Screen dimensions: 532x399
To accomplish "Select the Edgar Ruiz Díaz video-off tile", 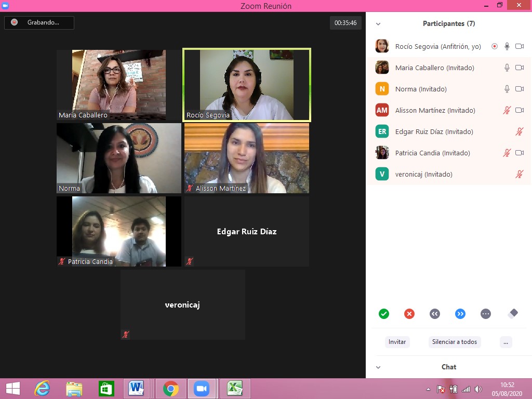I will (247, 231).
